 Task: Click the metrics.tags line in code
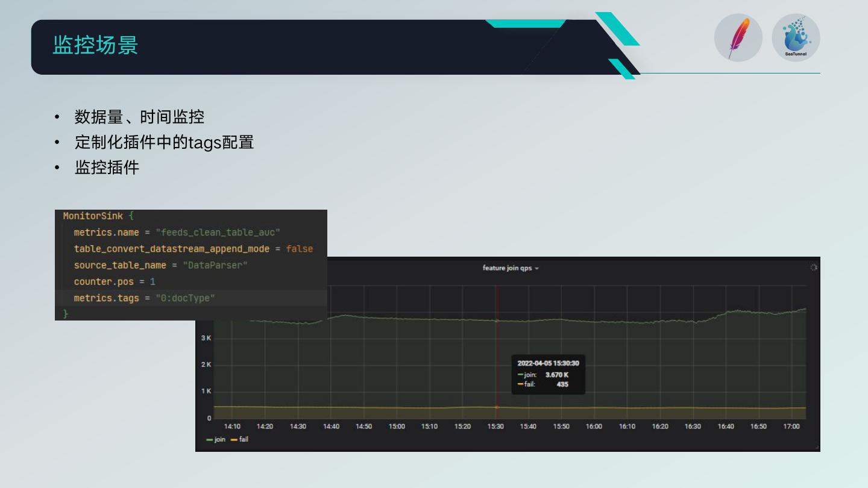click(144, 298)
